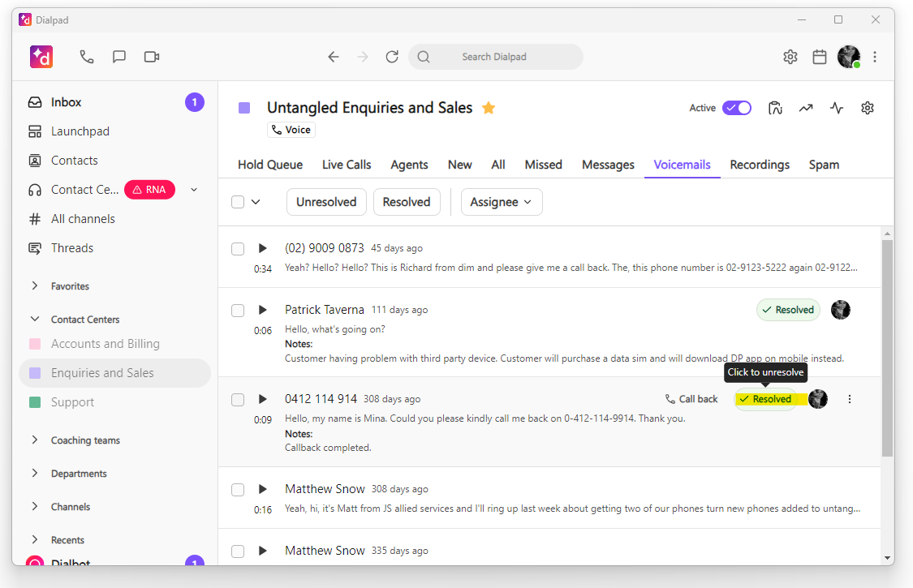Open the Spam tab
This screenshot has height=588, width=913.
click(x=824, y=165)
